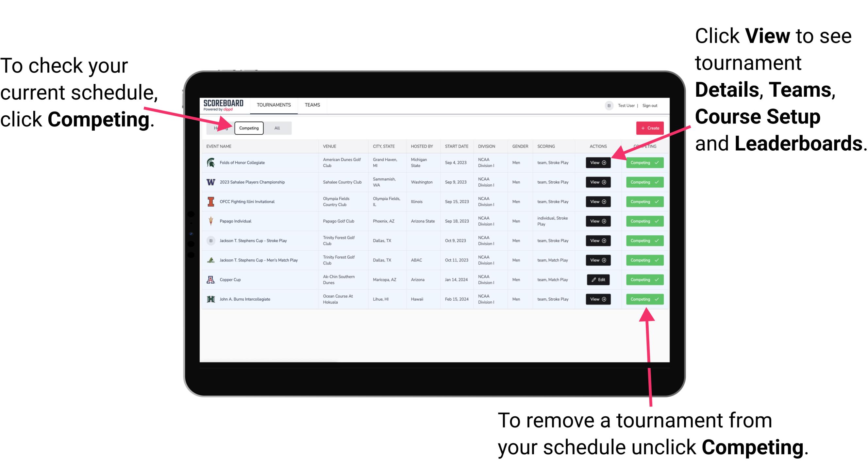The height and width of the screenshot is (467, 868).
Task: Click the TOURNAMENTS menu item
Action: coord(274,105)
